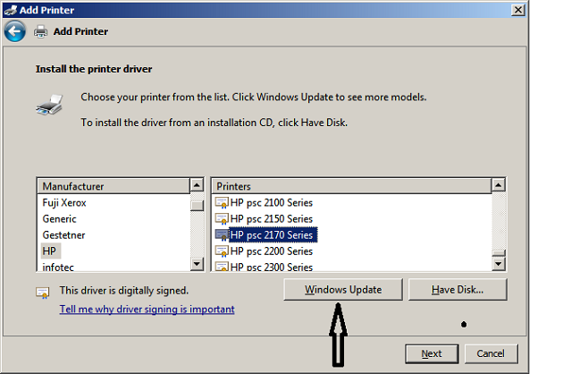
Task: Click the Have Disk... button
Action: tap(458, 290)
